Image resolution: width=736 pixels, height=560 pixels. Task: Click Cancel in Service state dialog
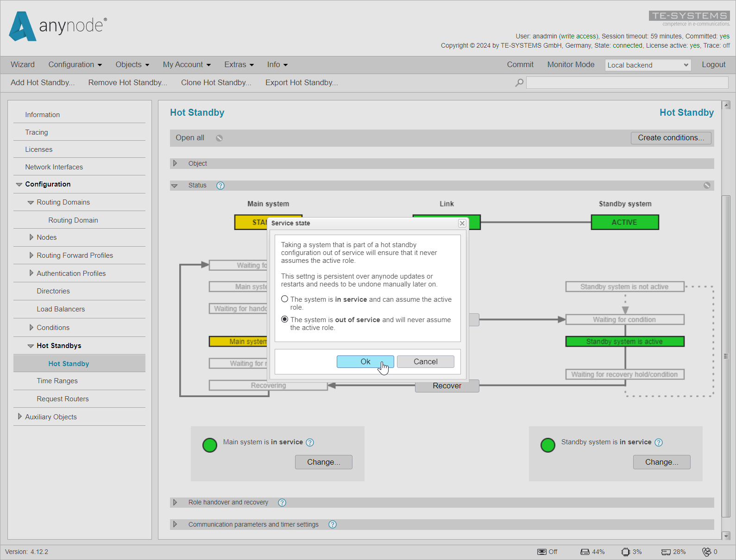[x=425, y=361]
